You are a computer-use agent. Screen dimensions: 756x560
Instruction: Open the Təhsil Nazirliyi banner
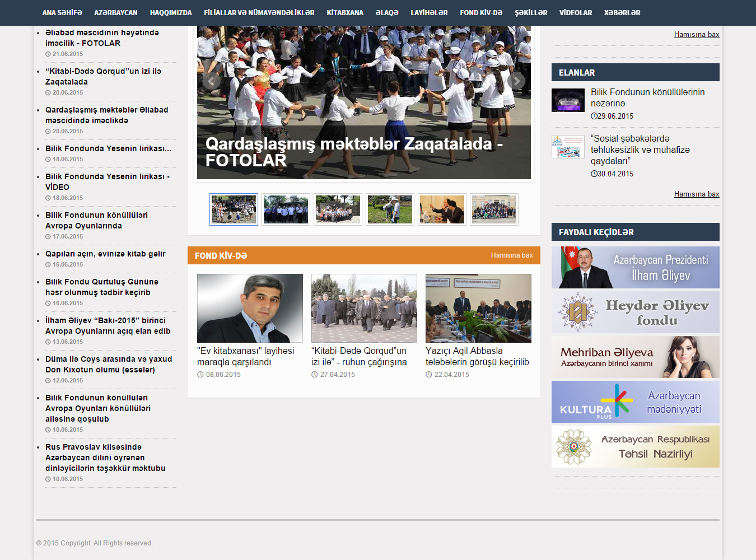635,447
